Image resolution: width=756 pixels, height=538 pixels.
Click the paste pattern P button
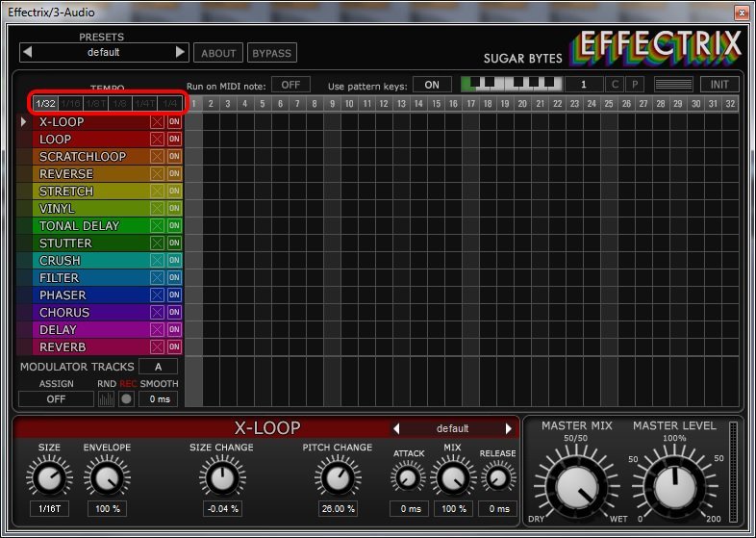635,85
